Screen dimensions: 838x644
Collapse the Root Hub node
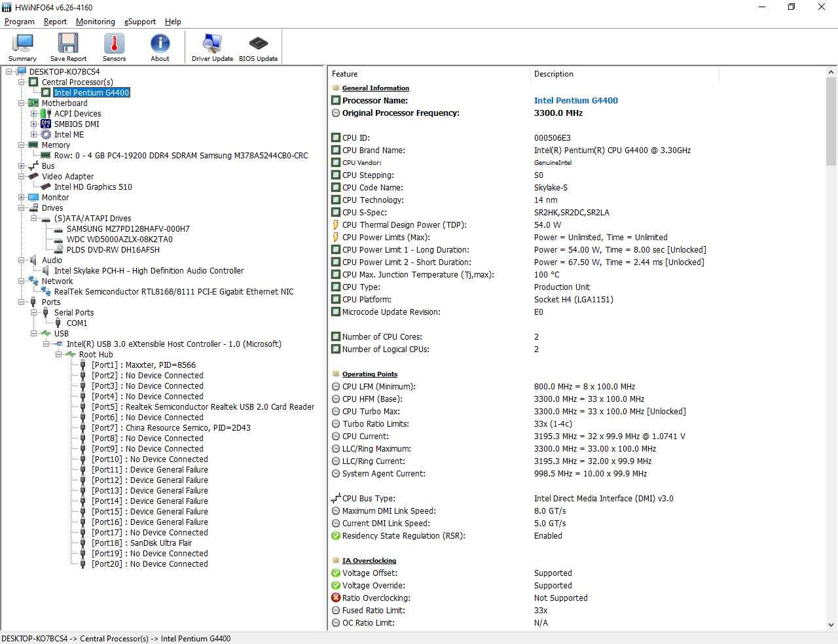point(58,354)
